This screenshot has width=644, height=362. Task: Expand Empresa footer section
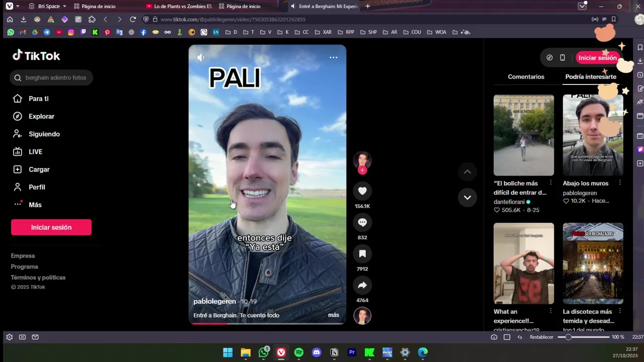click(23, 256)
